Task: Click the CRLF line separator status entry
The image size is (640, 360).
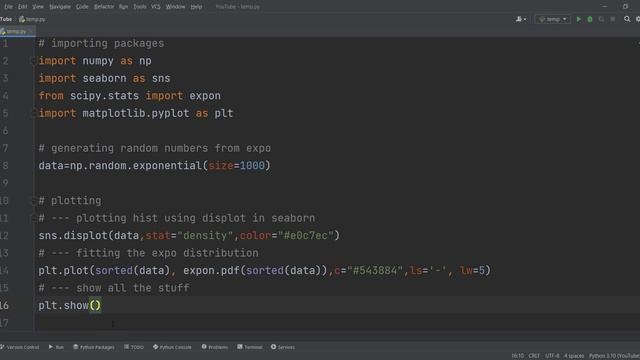Action: pyautogui.click(x=534, y=356)
